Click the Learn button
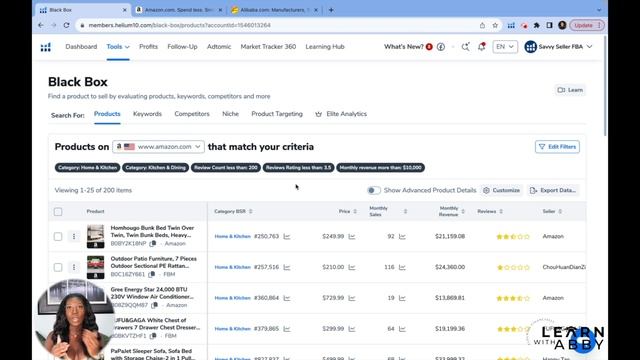640x360 pixels. (x=570, y=90)
